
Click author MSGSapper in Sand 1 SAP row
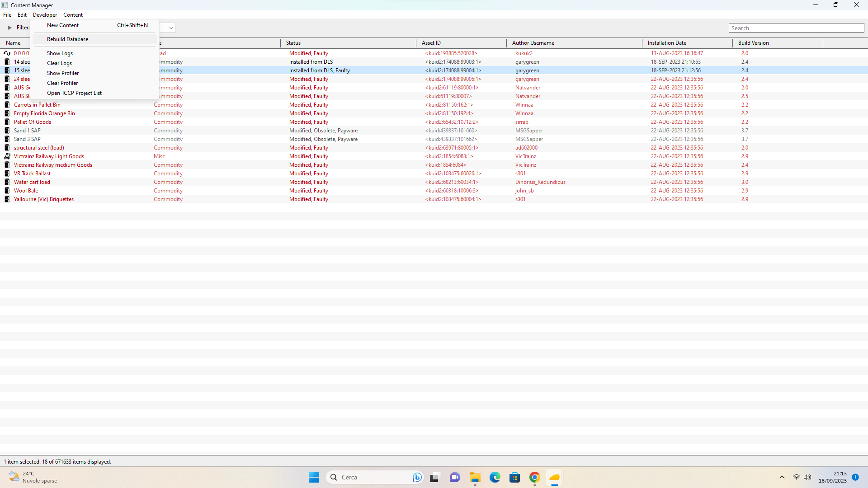point(529,131)
